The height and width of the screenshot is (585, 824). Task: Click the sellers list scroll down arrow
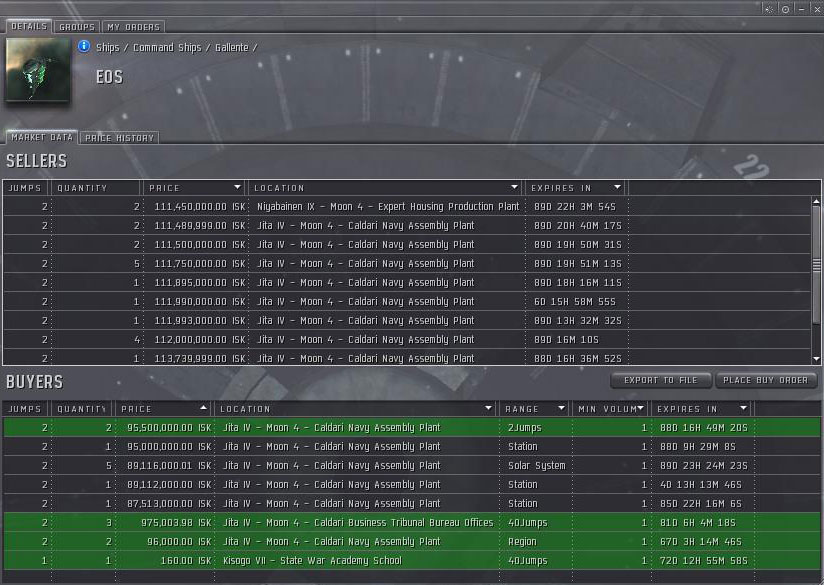click(x=816, y=359)
